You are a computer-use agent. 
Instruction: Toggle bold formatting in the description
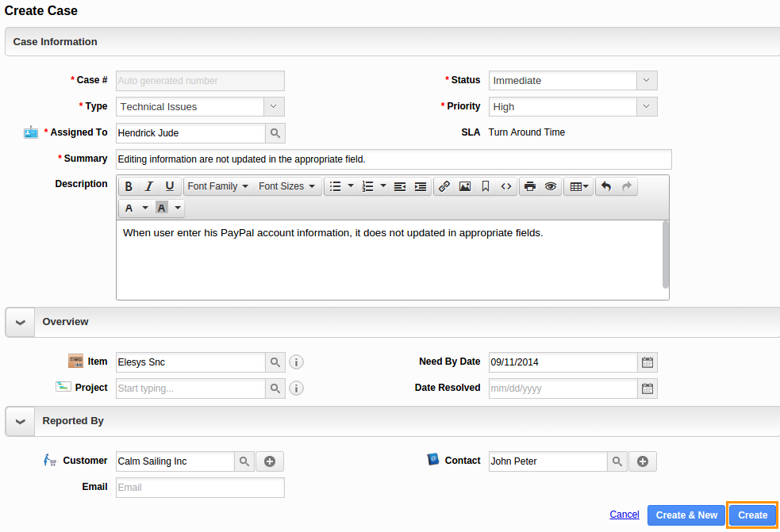click(x=128, y=186)
